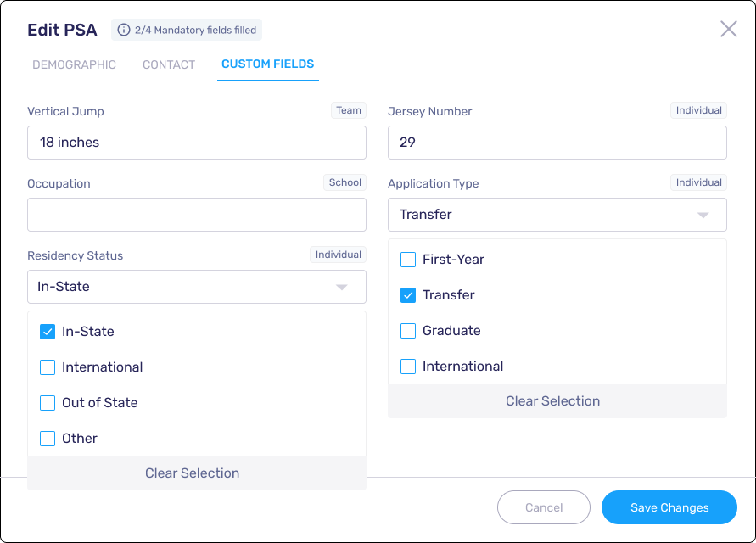Viewport: 756px width, 543px height.
Task: Click the mandatory fields info icon
Action: (124, 31)
